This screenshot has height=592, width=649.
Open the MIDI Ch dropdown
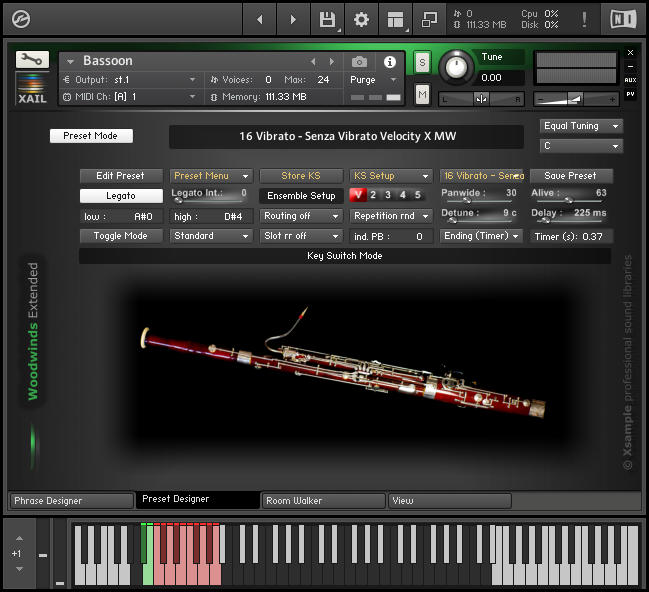click(x=129, y=97)
